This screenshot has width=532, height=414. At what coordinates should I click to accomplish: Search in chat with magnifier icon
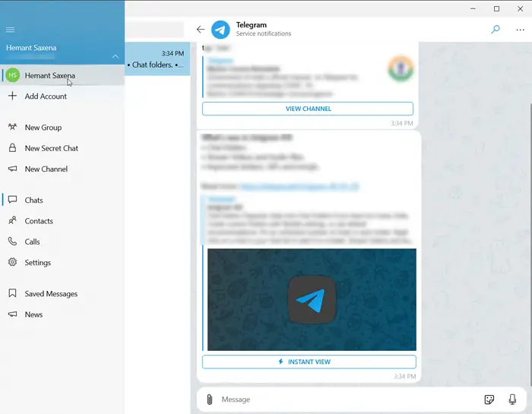point(496,30)
